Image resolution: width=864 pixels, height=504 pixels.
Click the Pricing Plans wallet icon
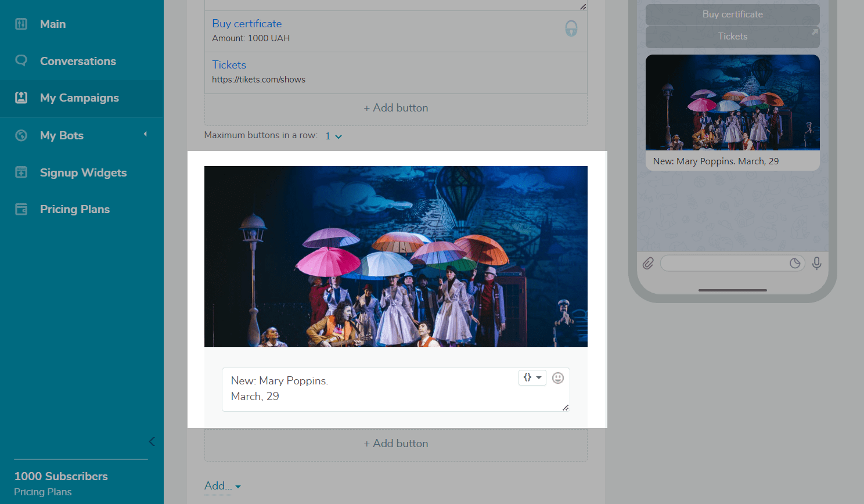click(21, 209)
